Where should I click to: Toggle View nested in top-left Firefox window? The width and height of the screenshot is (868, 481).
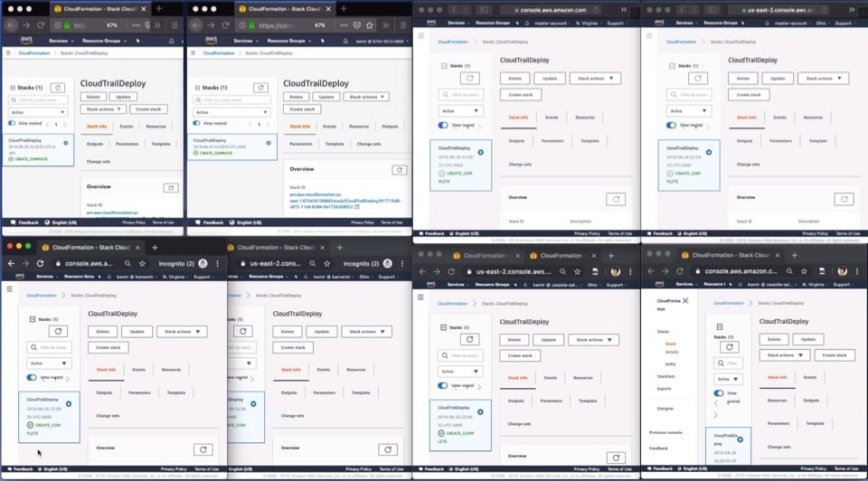click(12, 123)
